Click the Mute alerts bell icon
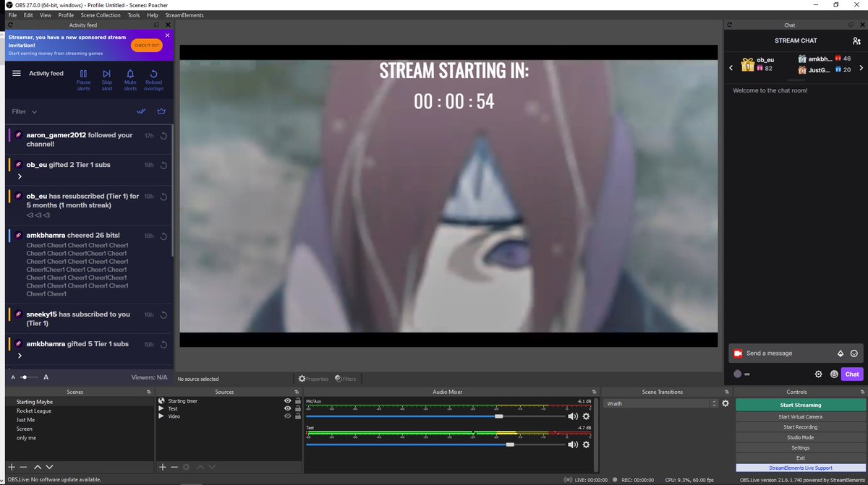Image resolution: width=868 pixels, height=485 pixels. (130, 74)
